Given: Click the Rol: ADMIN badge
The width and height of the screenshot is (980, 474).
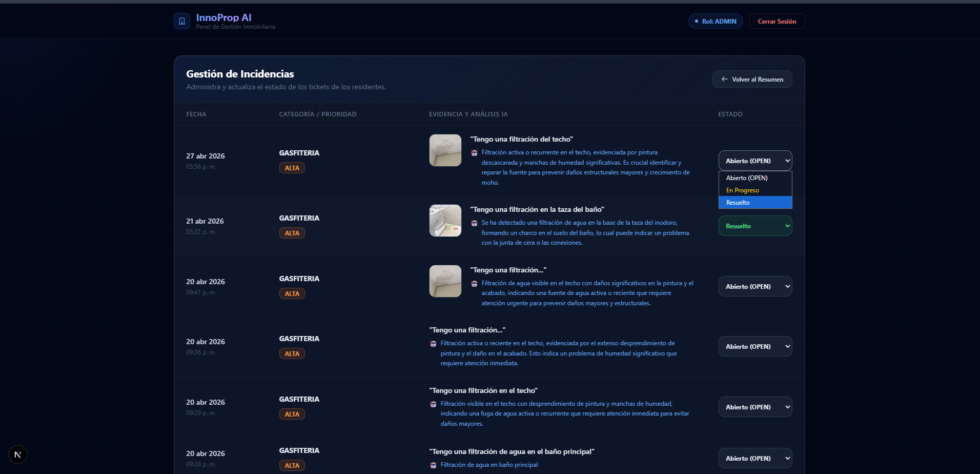Looking at the screenshot, I should pyautogui.click(x=715, y=21).
